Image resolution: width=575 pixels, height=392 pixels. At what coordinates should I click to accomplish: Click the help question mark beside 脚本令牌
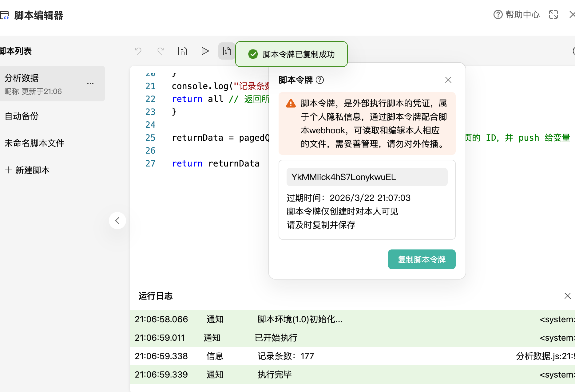(x=320, y=80)
